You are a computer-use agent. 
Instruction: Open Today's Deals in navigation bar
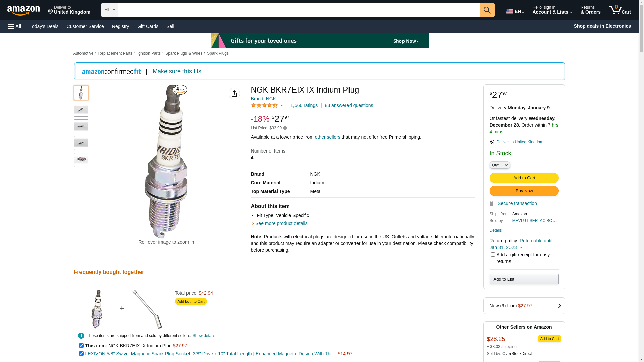pyautogui.click(x=44, y=26)
